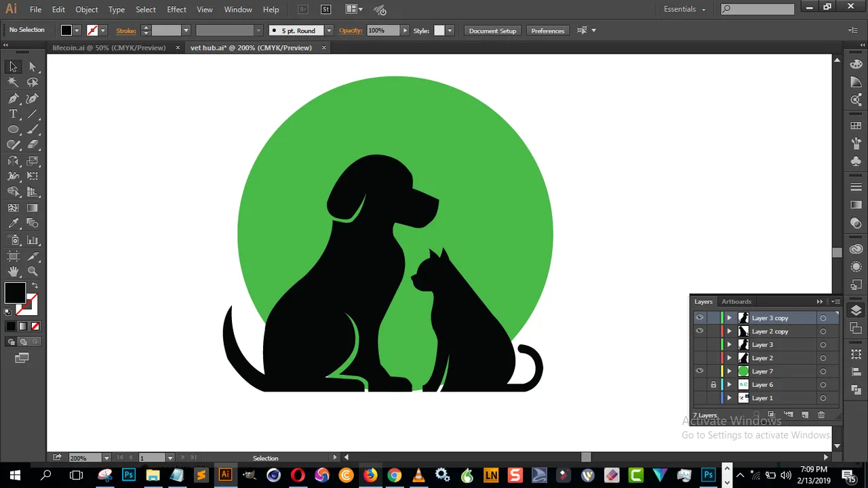Open zoom level dropdown in status bar
Image resolution: width=868 pixels, height=488 pixels.
pyautogui.click(x=106, y=458)
